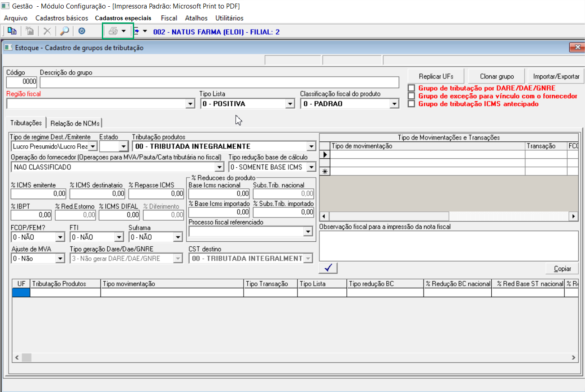Open the Utilitários menu
Image resolution: width=585 pixels, height=392 pixels.
[229, 18]
